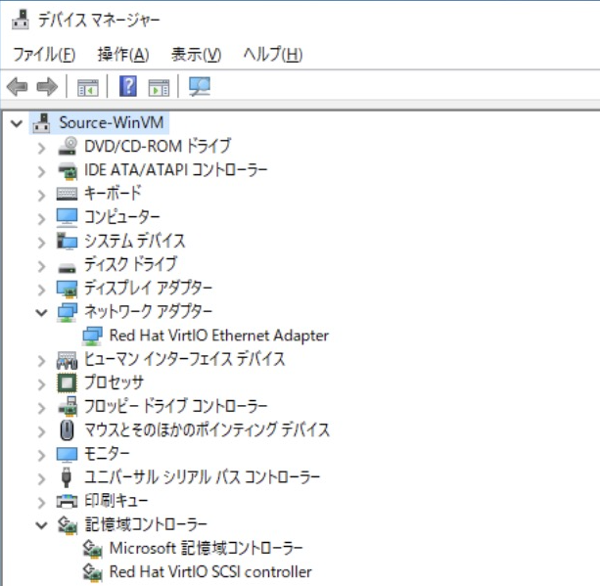
Task: Click the keyboard category icon
Action: click(67, 194)
